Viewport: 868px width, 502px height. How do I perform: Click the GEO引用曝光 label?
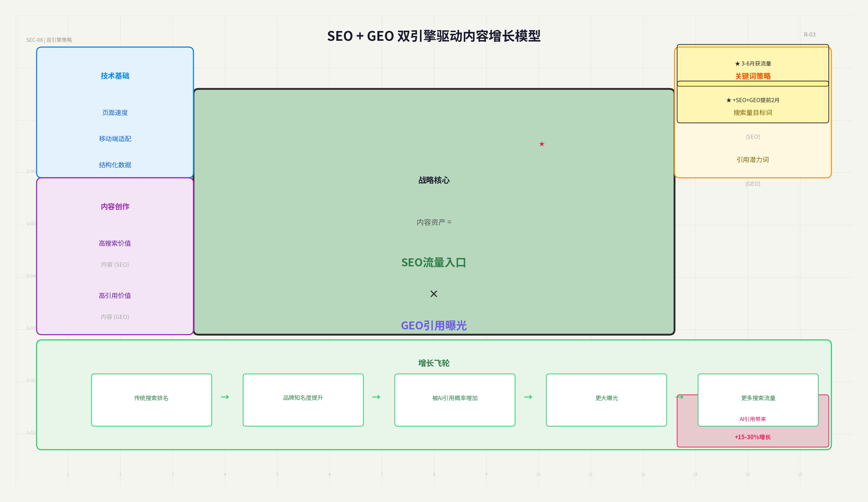click(433, 326)
